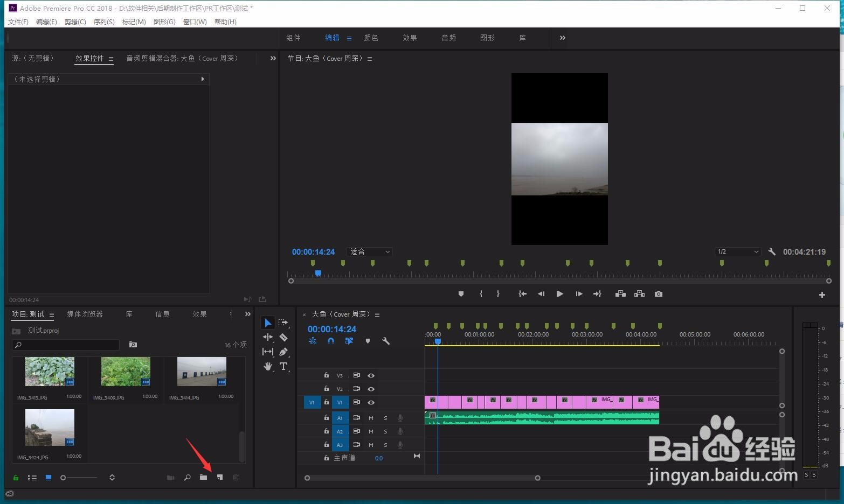Expand project panel tabs overflow chevrons
This screenshot has width=844, height=504.
click(248, 314)
